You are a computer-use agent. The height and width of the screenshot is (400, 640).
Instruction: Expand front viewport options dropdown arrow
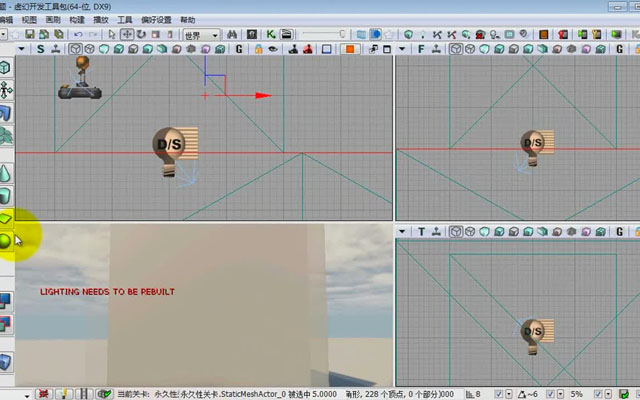point(402,49)
